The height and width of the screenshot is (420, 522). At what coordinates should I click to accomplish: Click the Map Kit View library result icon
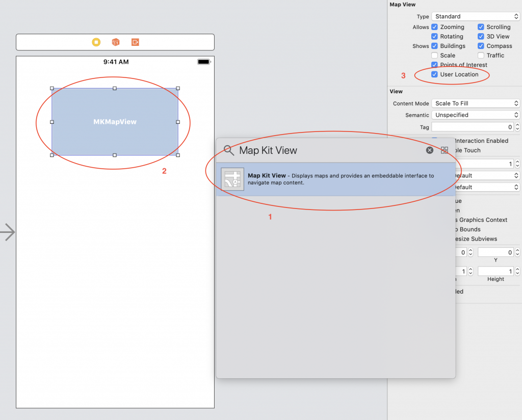click(232, 179)
